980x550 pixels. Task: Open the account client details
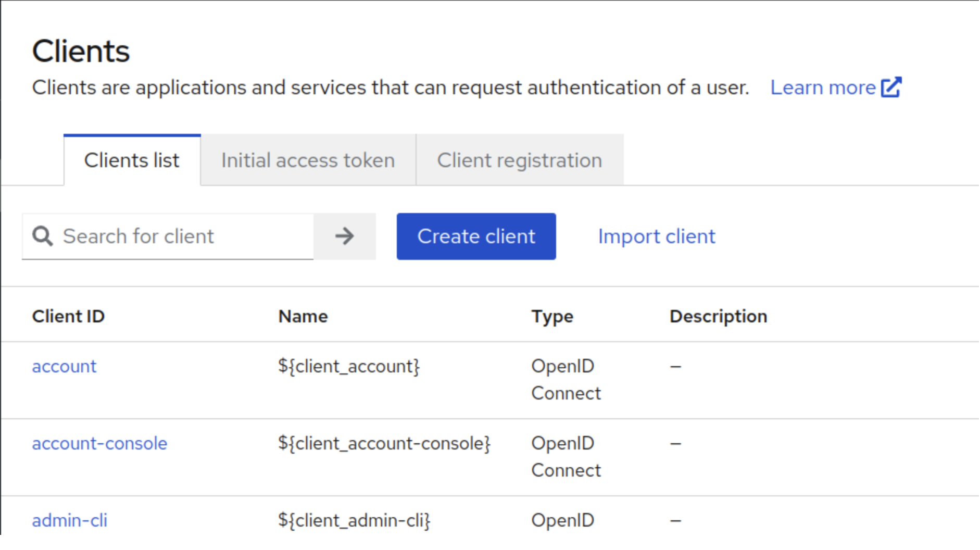coord(64,366)
